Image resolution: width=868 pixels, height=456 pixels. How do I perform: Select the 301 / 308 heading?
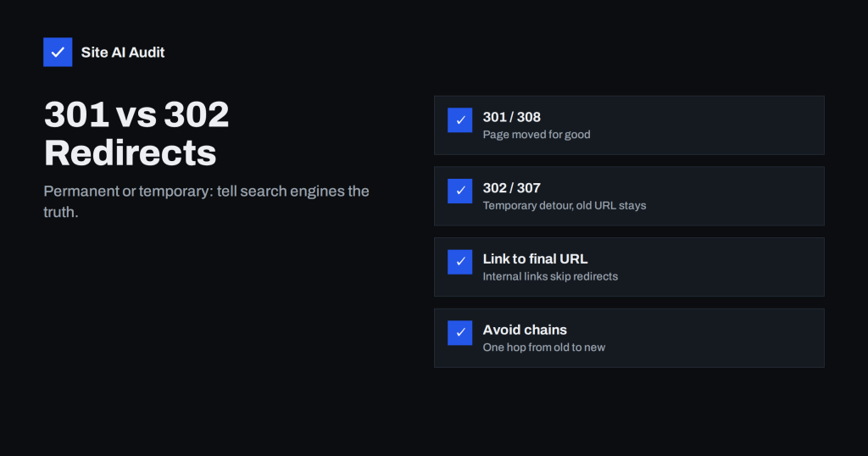click(511, 117)
